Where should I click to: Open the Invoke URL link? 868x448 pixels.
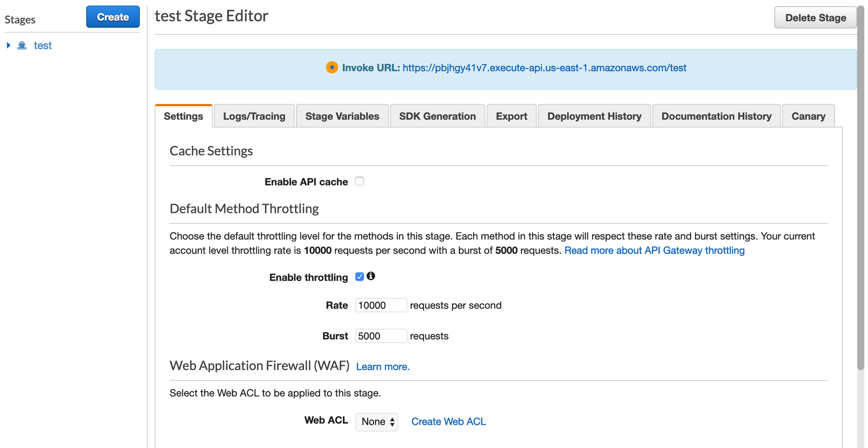544,68
